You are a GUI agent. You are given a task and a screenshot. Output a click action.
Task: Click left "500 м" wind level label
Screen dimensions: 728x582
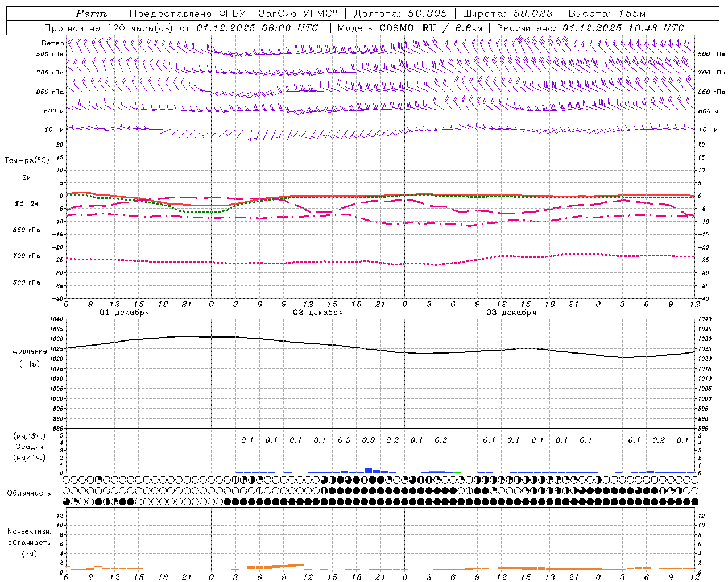54,111
